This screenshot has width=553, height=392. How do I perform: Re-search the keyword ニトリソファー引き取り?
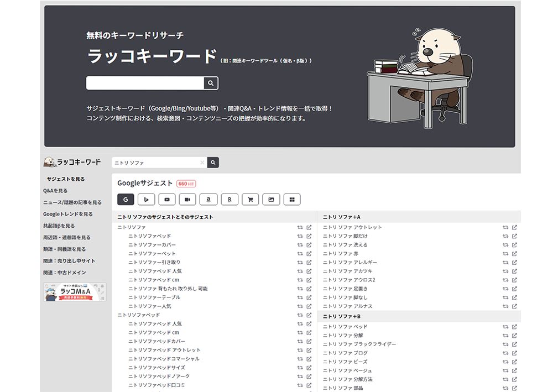(x=300, y=262)
